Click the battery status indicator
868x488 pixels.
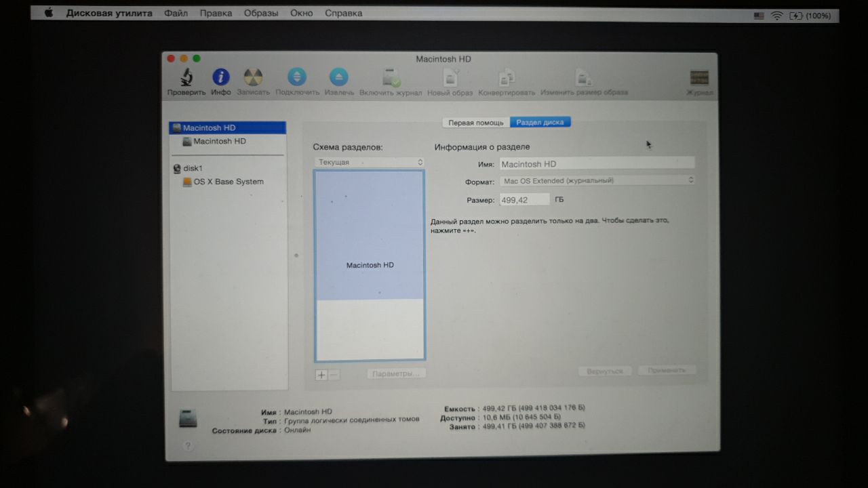point(810,15)
